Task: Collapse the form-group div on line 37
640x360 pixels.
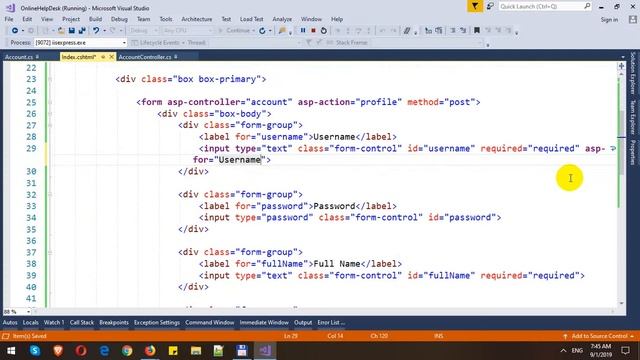Action: 50,252
